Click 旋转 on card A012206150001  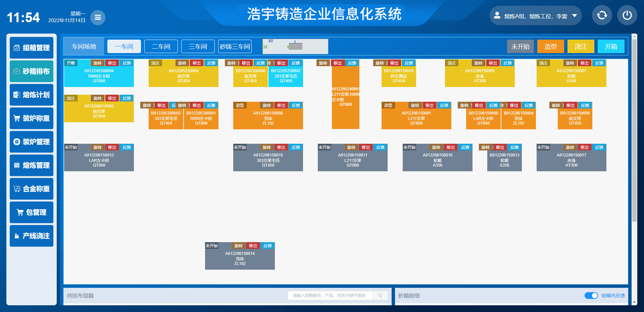click(x=415, y=105)
